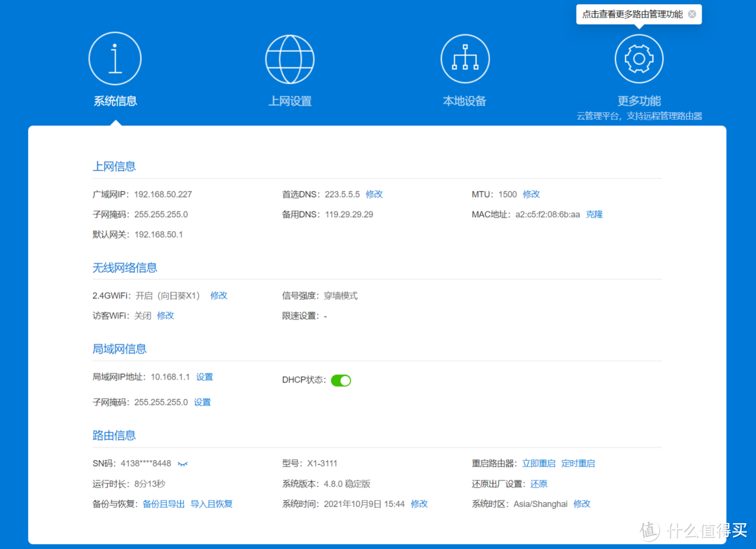The image size is (756, 549).
Task: Click 克隆 next to the MAC address
Action: (594, 214)
